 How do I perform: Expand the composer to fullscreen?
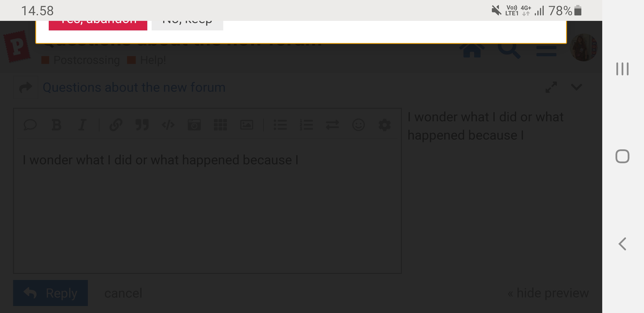point(551,87)
